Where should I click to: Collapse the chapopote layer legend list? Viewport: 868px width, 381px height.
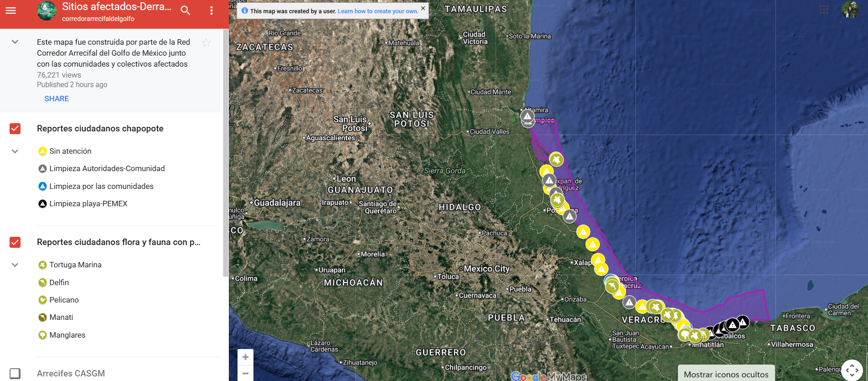tap(15, 151)
